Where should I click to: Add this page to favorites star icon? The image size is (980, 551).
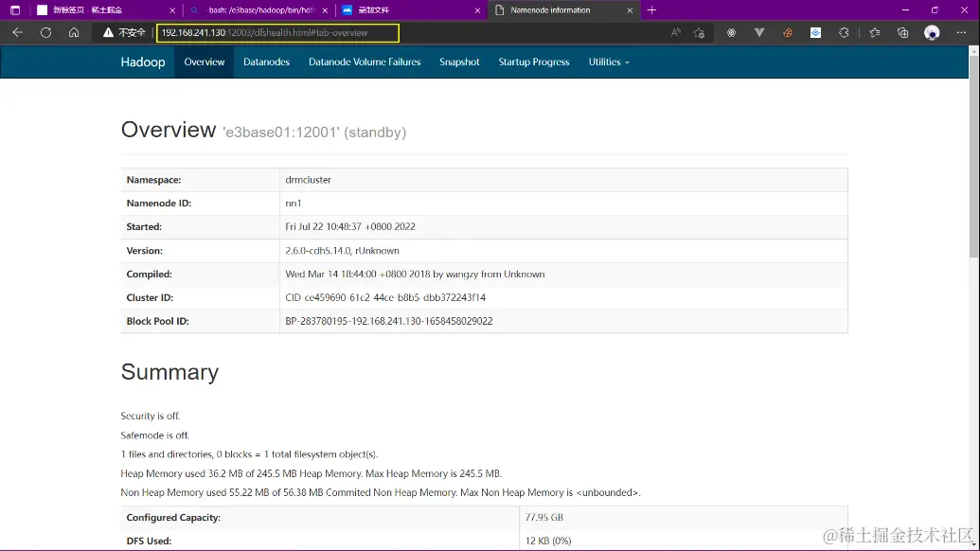[700, 32]
